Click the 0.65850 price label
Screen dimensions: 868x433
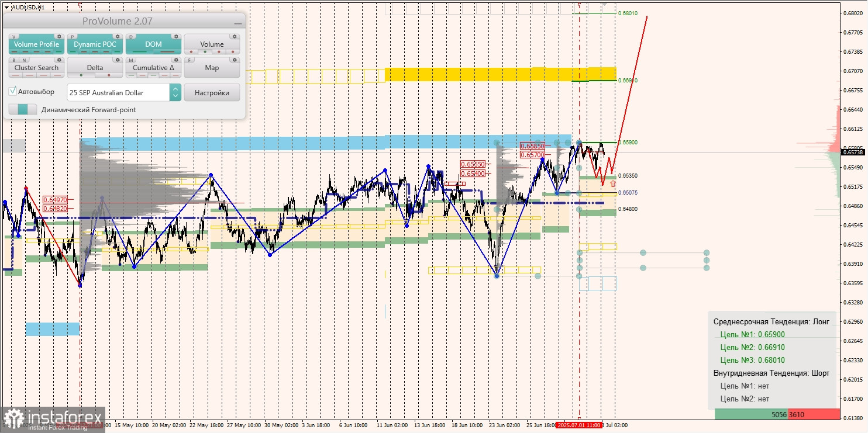tap(532, 146)
